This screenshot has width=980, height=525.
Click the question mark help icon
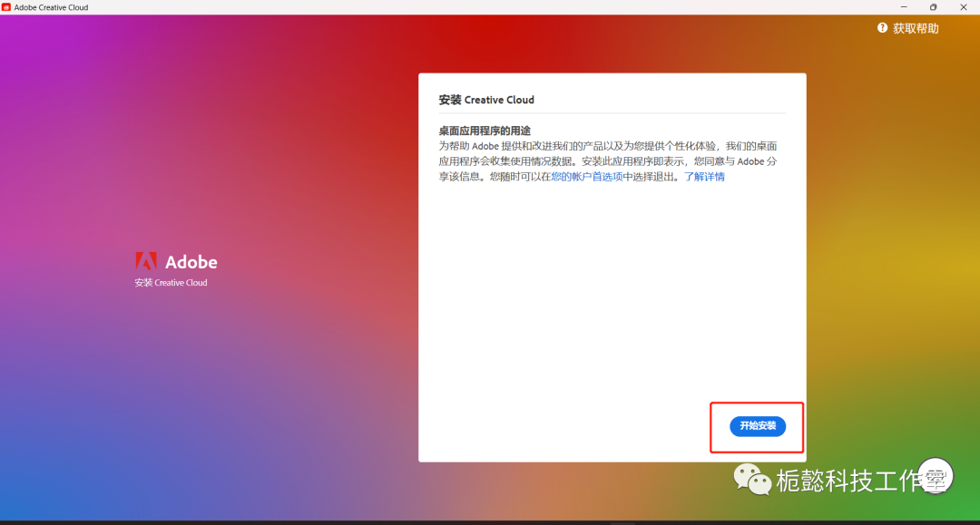[882, 28]
